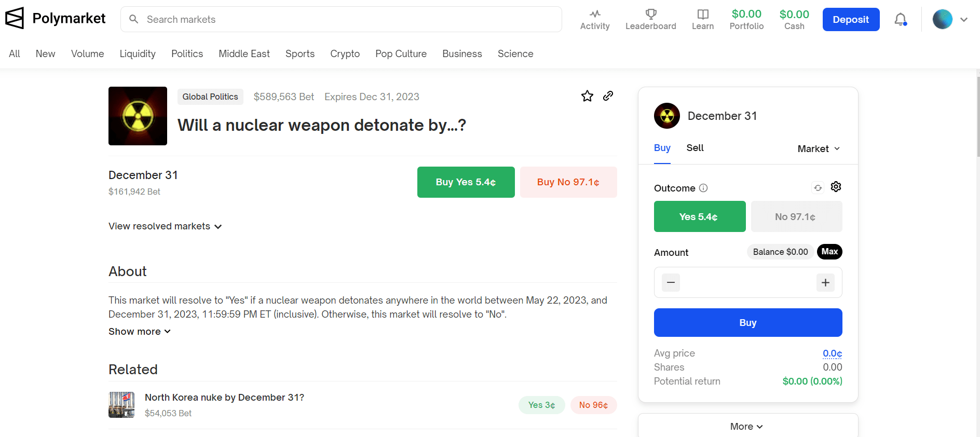Select the No 97.1¢ outcome
Viewport: 980px width, 437px height.
[x=796, y=216]
